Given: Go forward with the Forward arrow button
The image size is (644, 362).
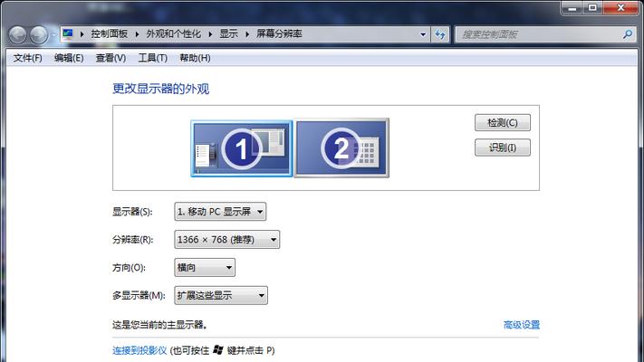Looking at the screenshot, I should pos(39,34).
